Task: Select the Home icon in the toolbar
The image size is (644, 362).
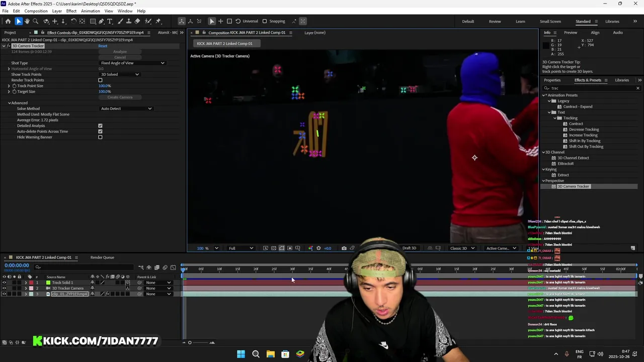Action: (x=8, y=21)
